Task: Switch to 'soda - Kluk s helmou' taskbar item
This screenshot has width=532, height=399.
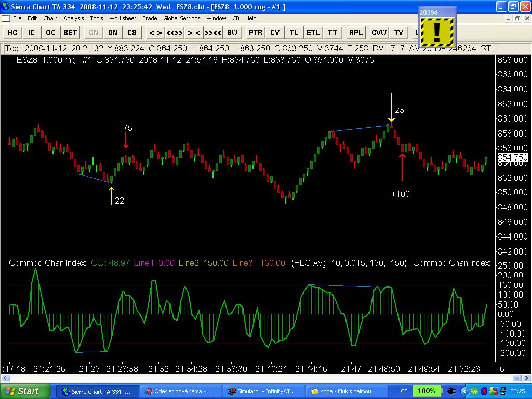Action: click(x=347, y=391)
